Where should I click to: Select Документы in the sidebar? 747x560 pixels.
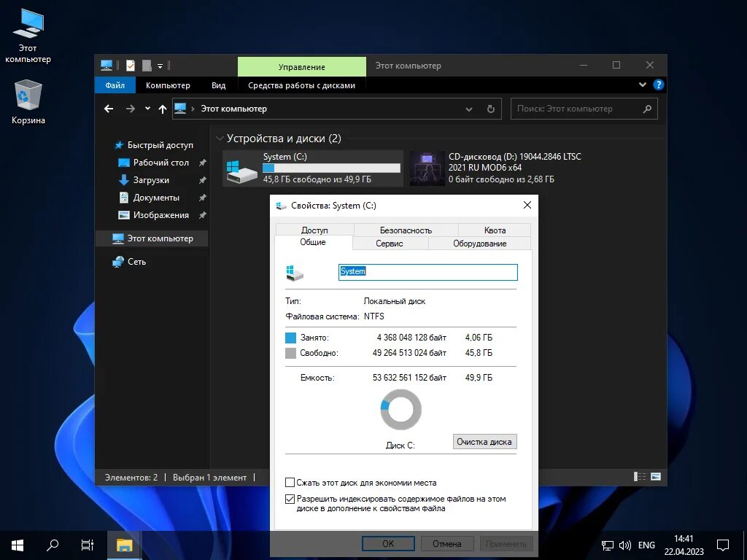156,197
